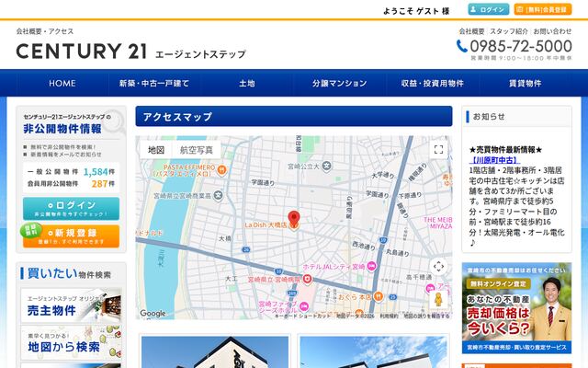588x368 pixels.
Task: Click ホテルJALシティ宮崎 hotel marker
Action: pyautogui.click(x=371, y=267)
